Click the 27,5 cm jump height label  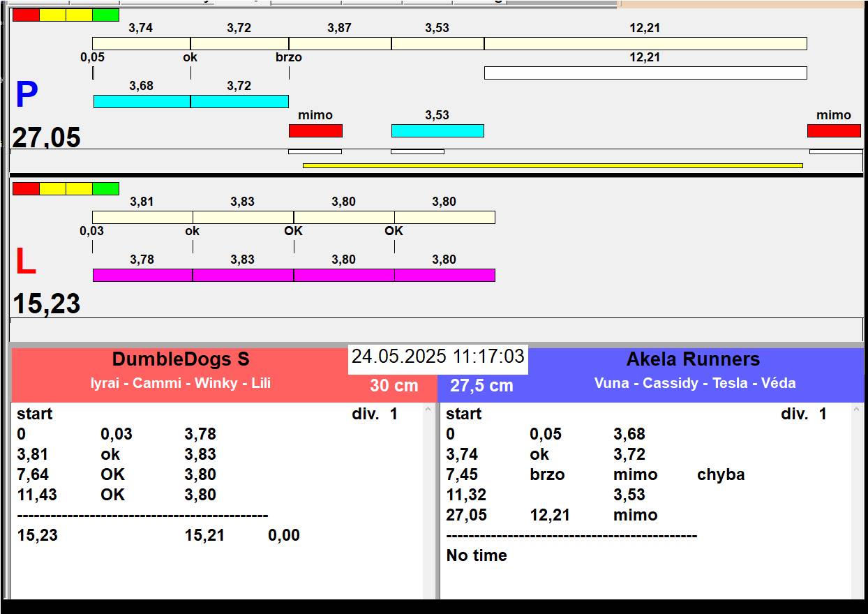pyautogui.click(x=481, y=385)
